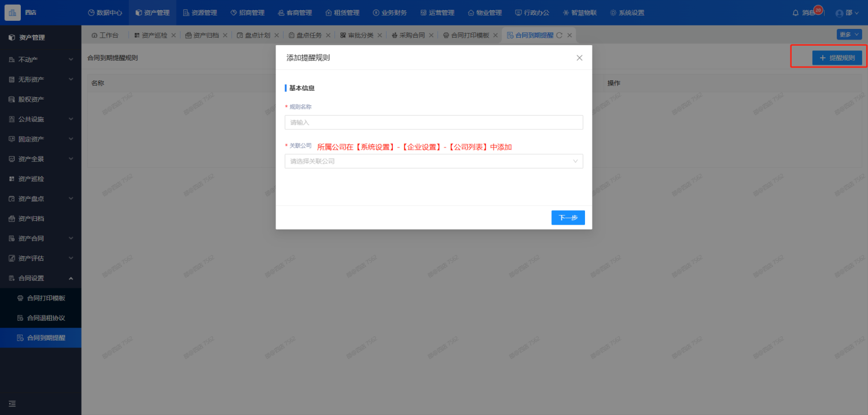Close the 资产巡检 tab
Viewport: 868px width, 415px height.
click(x=174, y=35)
